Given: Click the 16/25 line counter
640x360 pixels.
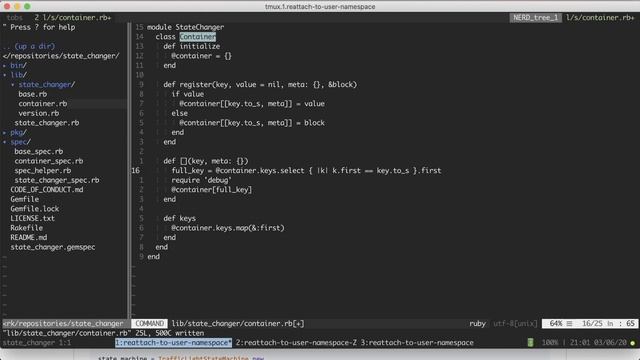Looking at the screenshot, I should [x=592, y=324].
